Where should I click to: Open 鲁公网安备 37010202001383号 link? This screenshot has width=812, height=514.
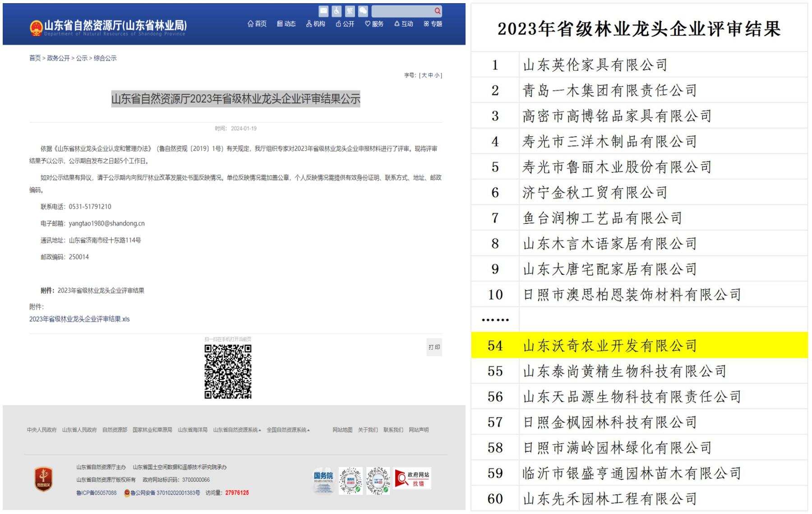pos(165,493)
